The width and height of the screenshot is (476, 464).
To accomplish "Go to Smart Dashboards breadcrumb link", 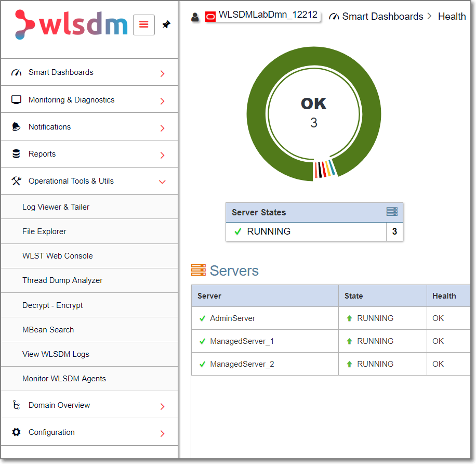I will coord(382,17).
